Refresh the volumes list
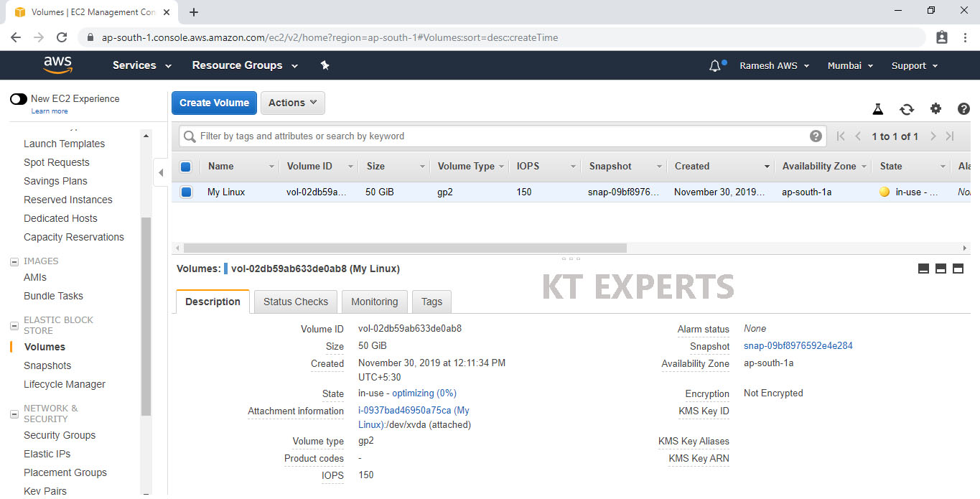Screen dimensions: 980x499 pos(907,109)
